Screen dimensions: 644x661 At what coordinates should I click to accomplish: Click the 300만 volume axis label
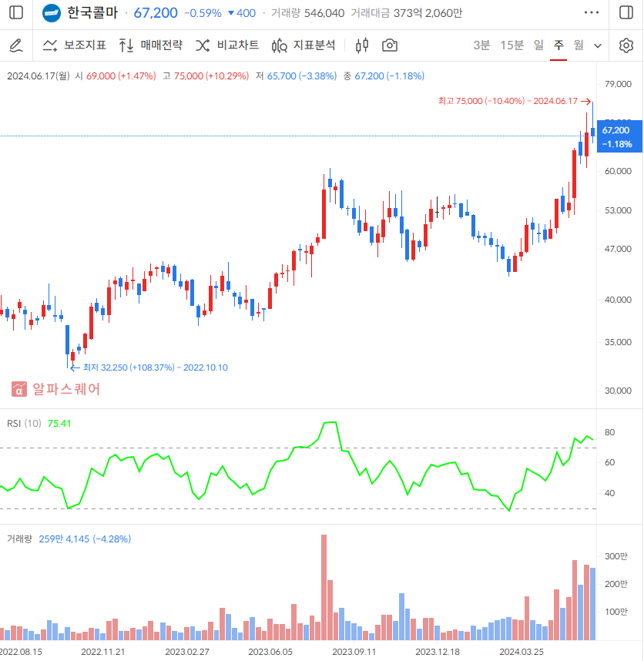tap(615, 556)
